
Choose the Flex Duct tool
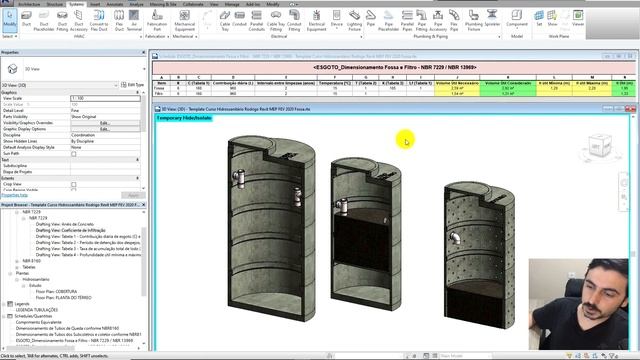[x=119, y=20]
